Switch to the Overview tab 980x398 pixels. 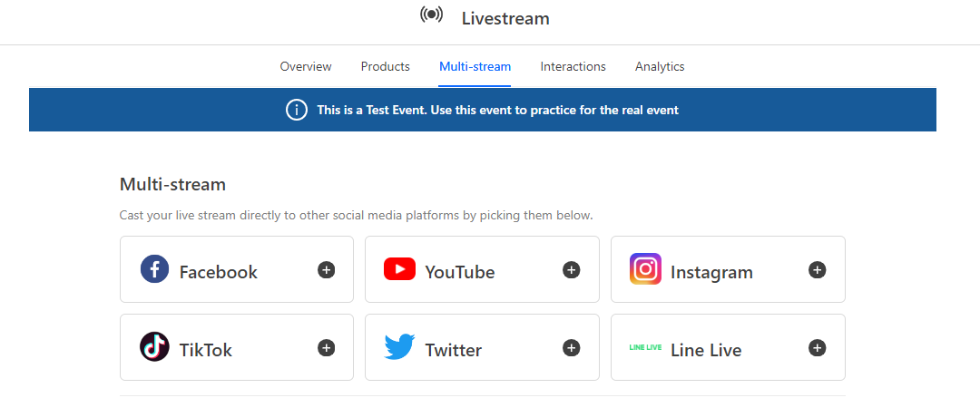click(x=306, y=66)
